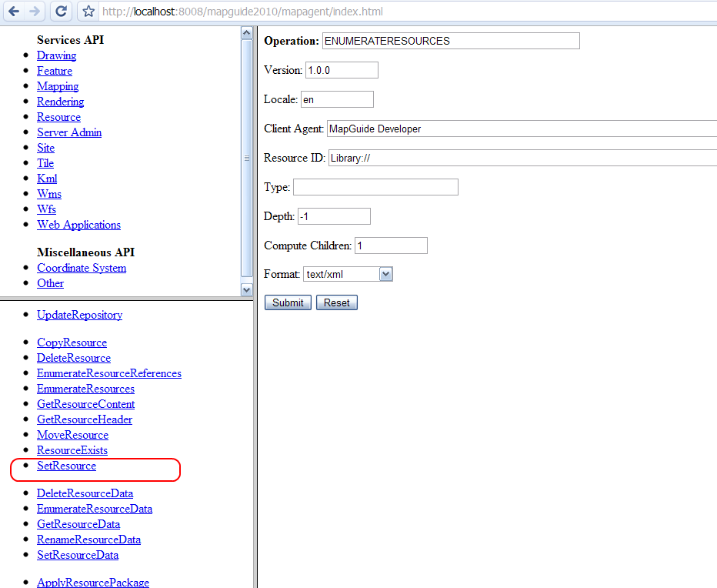
Task: Click the browser address bar URL
Action: tap(242, 12)
